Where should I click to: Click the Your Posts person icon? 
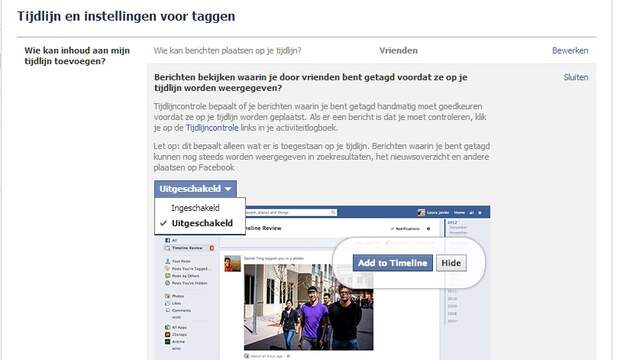pos(167,261)
